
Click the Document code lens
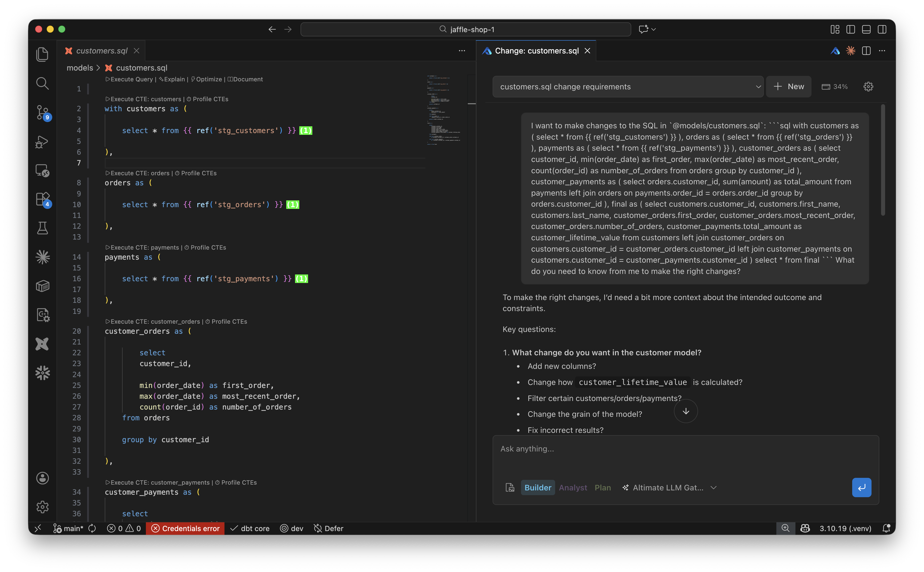click(x=245, y=79)
